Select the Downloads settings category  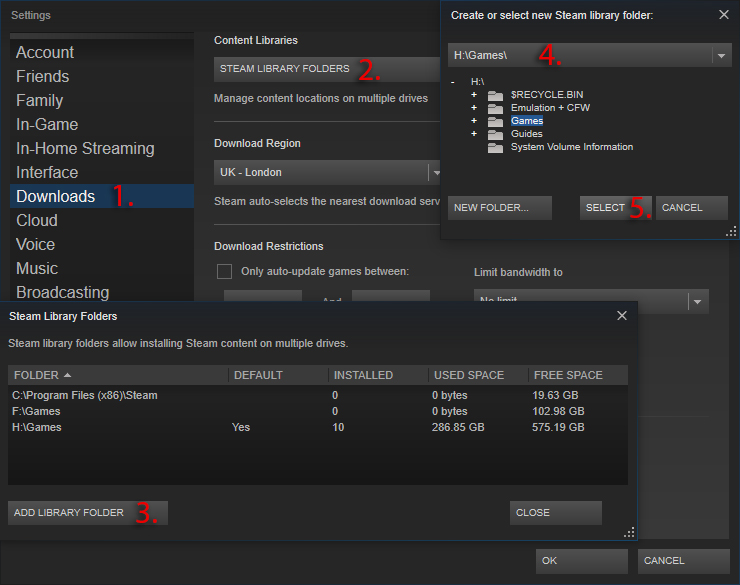102,196
